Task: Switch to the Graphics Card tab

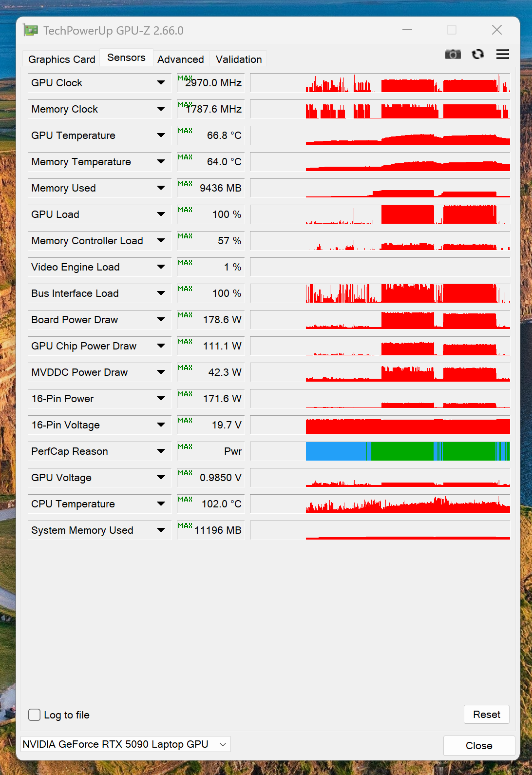Action: 62,59
